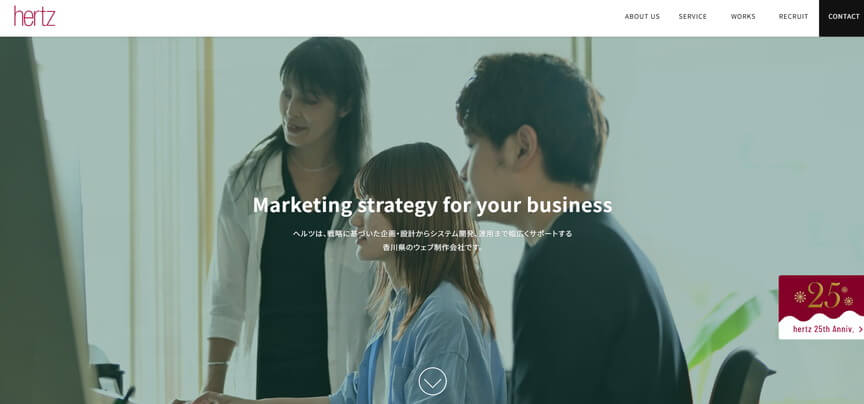This screenshot has width=864, height=404.
Task: Click the chevron beside hertz 25th Anniv.
Action: coord(860,330)
